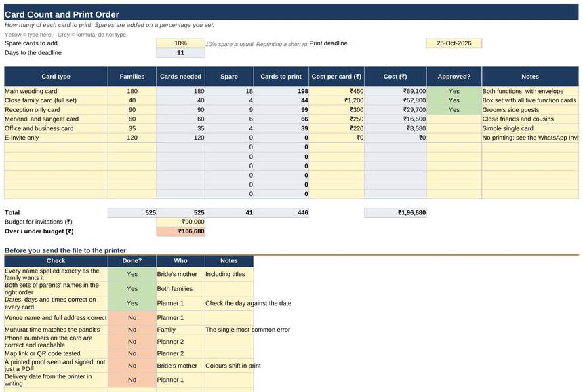Select the "E-invite only" card type cell
This screenshot has width=583, height=392.
[56, 138]
